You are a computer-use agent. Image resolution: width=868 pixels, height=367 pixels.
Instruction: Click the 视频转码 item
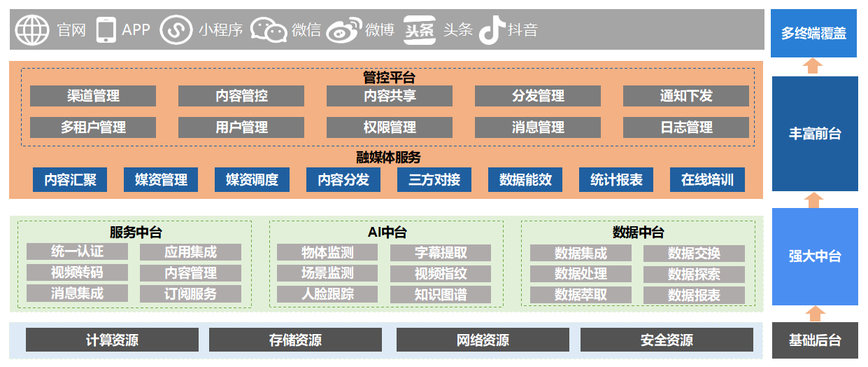click(x=77, y=272)
